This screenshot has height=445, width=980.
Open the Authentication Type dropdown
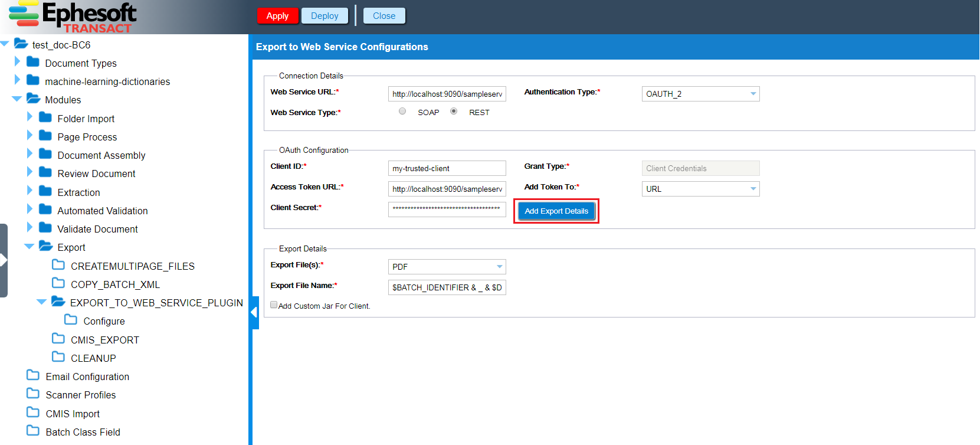[x=753, y=94]
